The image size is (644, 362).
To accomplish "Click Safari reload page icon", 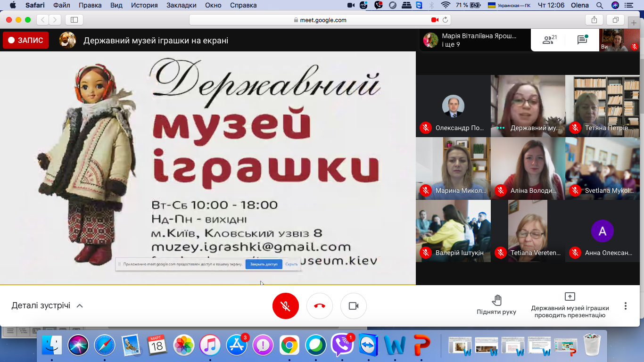I will 445,20.
